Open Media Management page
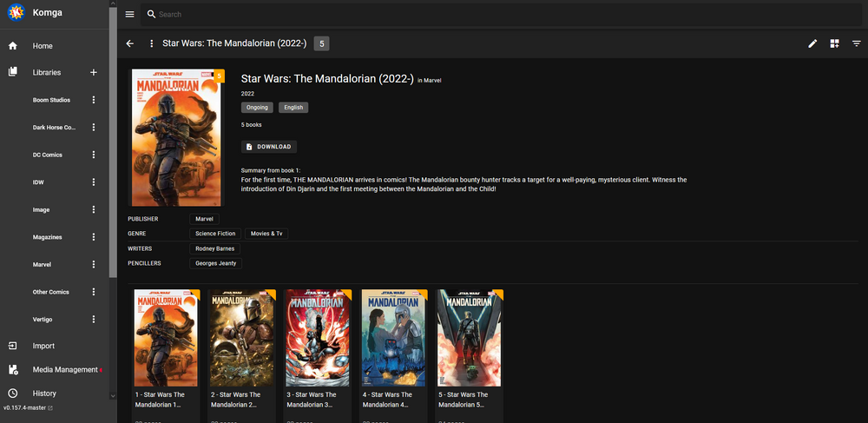 (65, 369)
